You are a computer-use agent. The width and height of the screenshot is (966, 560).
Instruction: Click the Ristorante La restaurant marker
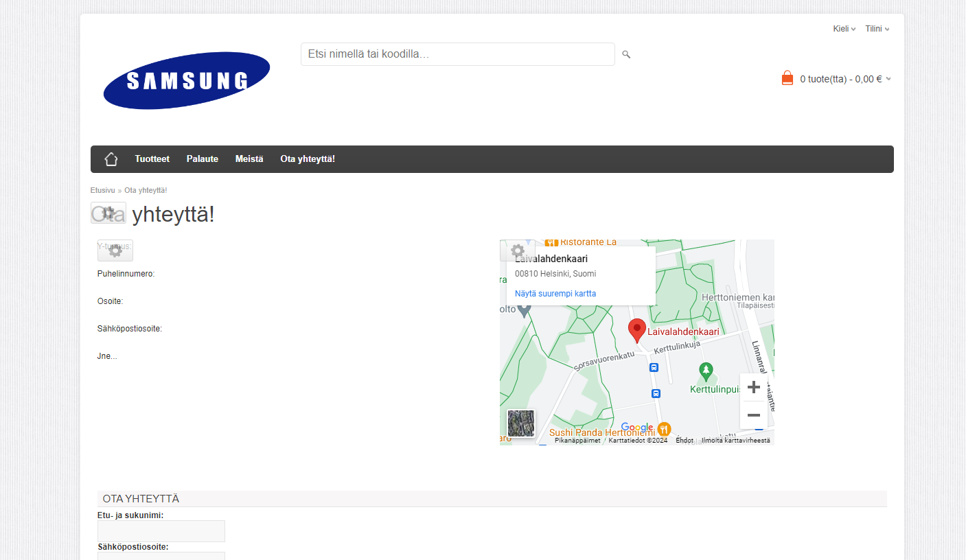pyautogui.click(x=551, y=242)
